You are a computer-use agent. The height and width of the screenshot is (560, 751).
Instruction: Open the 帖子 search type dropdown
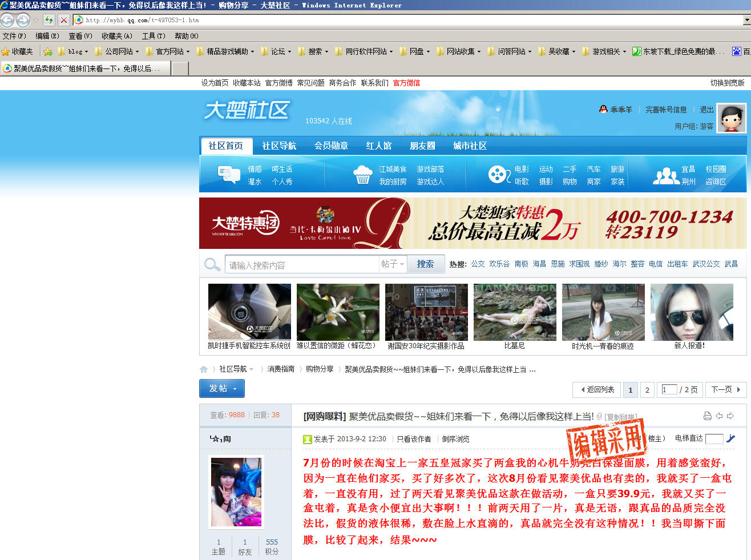click(393, 264)
